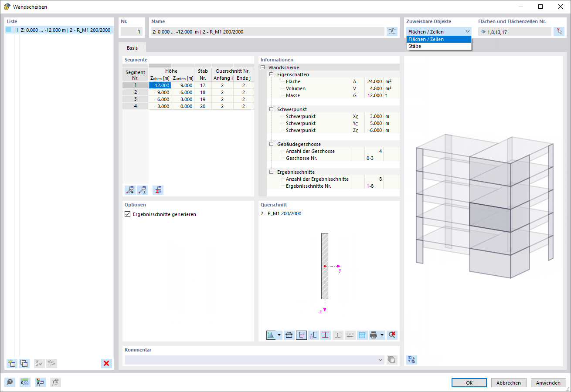This screenshot has height=392, width=571.
Task: Open the units and decimal places 0.00 icon
Action: pyautogui.click(x=25, y=382)
